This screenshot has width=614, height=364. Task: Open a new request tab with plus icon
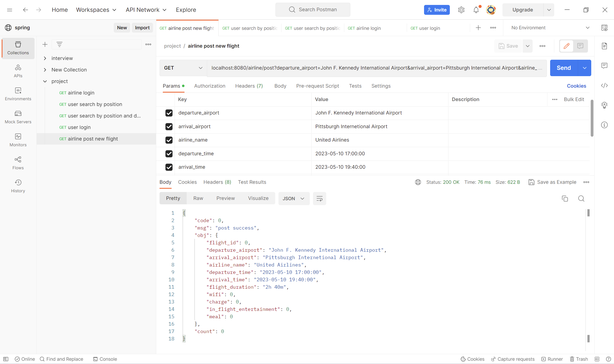(478, 28)
